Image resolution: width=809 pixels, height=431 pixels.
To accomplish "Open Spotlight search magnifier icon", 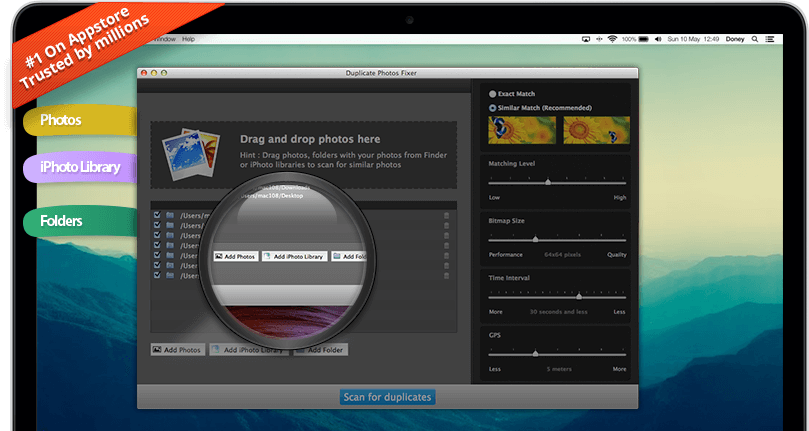I will 755,39.
